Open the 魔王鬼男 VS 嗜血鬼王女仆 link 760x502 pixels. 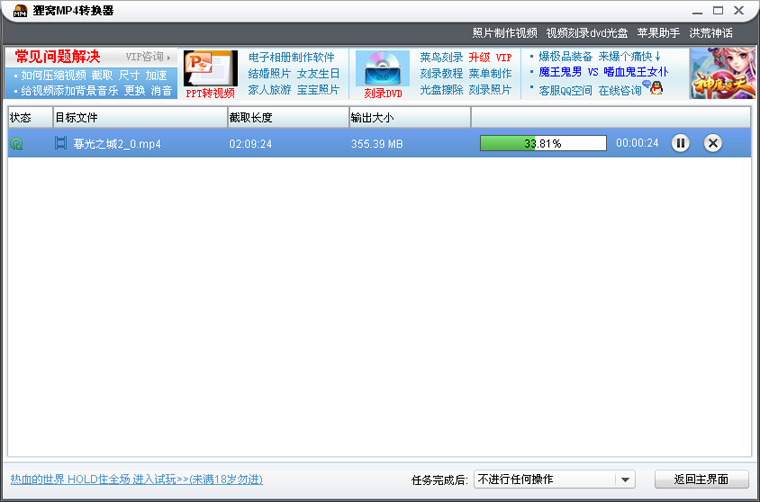point(603,72)
